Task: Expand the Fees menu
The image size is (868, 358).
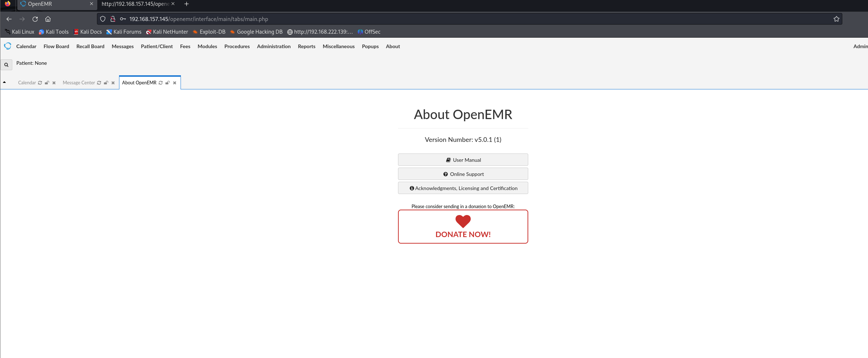Action: pos(185,46)
